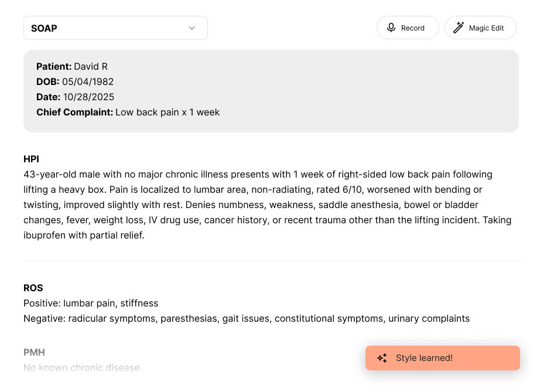Click the Negative findings line under ROS
540x392 pixels.
click(246, 319)
